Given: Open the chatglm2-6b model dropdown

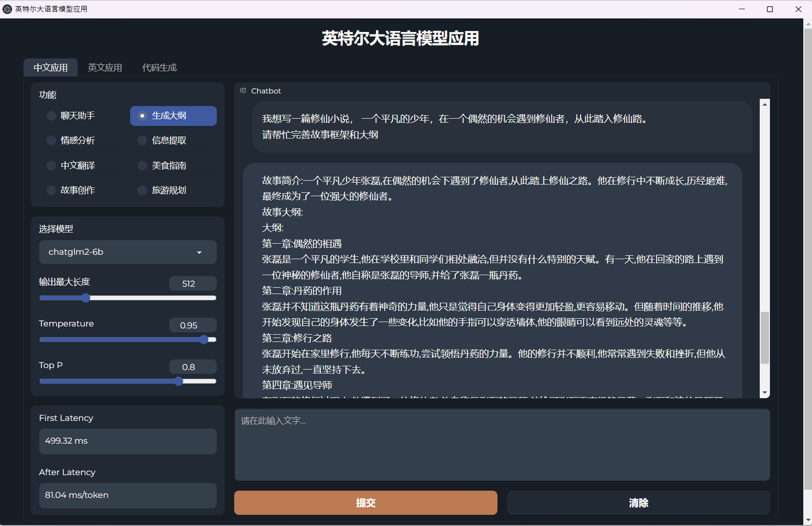Looking at the screenshot, I should (128, 252).
